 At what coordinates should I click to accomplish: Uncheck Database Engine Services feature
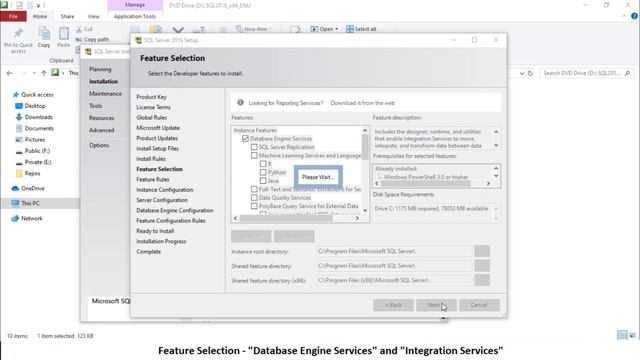[x=245, y=139]
